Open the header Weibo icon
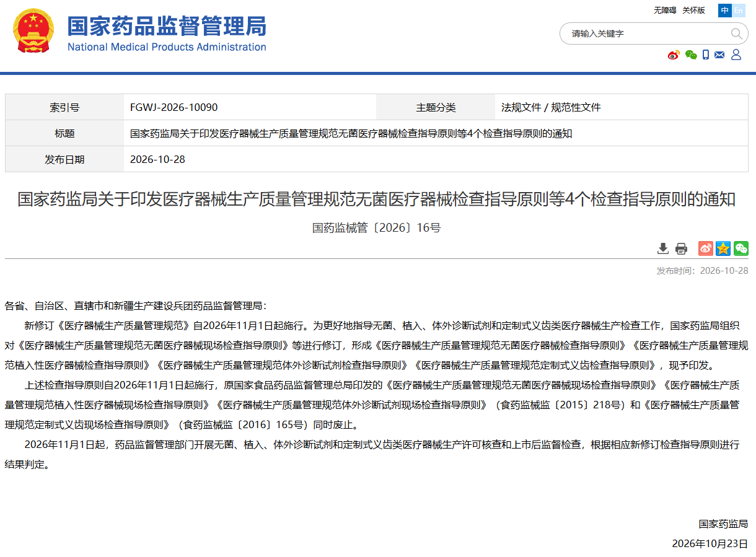Viewport: 756px width, 557px height. 674,55
